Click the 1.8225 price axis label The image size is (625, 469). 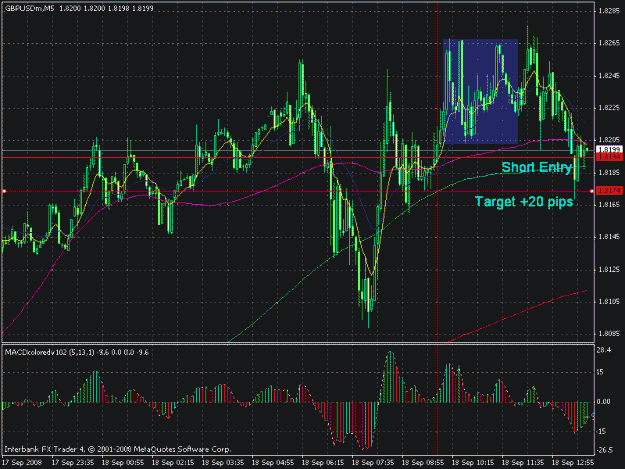coord(609,108)
